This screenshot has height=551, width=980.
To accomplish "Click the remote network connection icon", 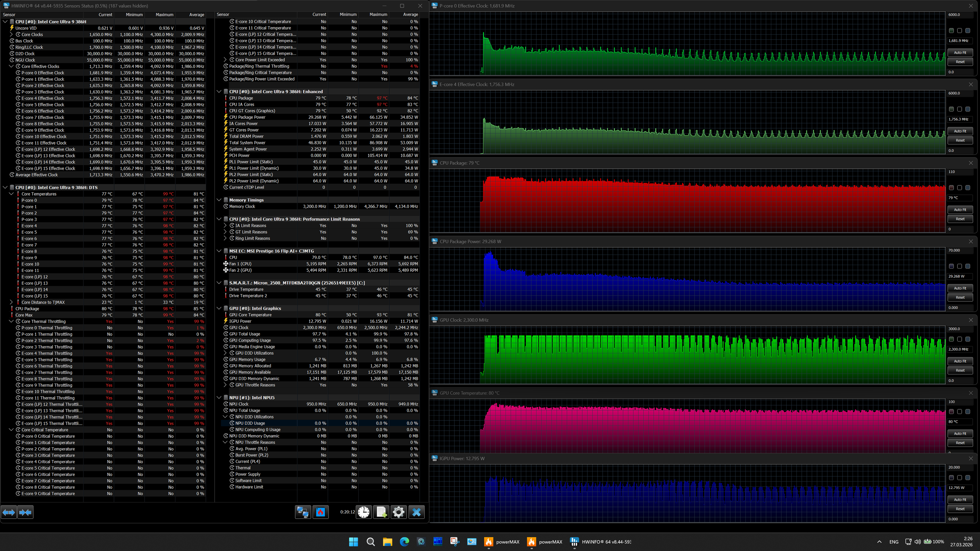I will (x=303, y=512).
